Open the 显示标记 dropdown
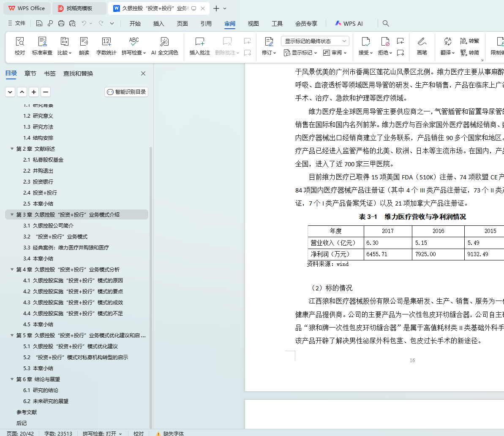 (300, 53)
